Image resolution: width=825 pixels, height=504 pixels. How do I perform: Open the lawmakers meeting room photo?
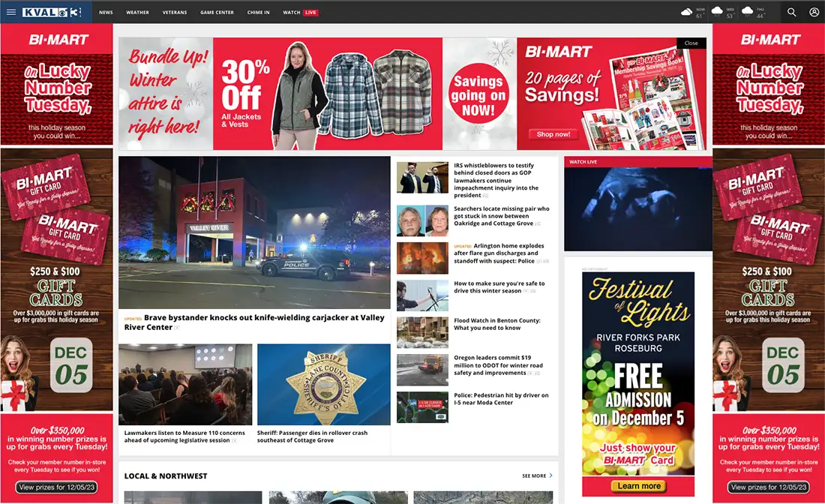185,385
